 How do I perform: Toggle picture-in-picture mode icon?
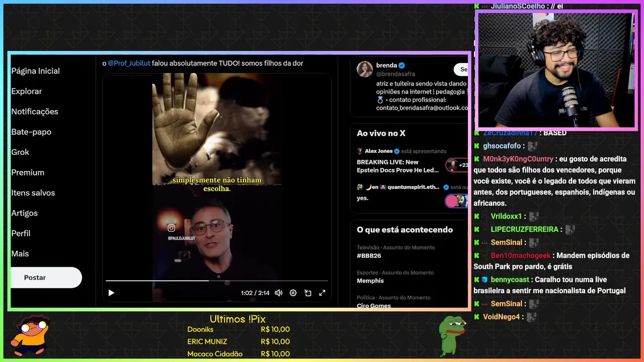coord(308,293)
